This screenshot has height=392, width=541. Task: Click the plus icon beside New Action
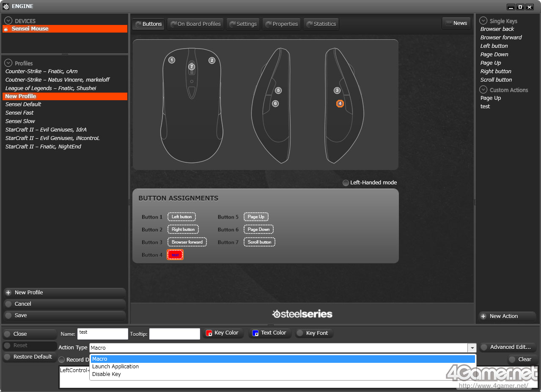point(483,316)
